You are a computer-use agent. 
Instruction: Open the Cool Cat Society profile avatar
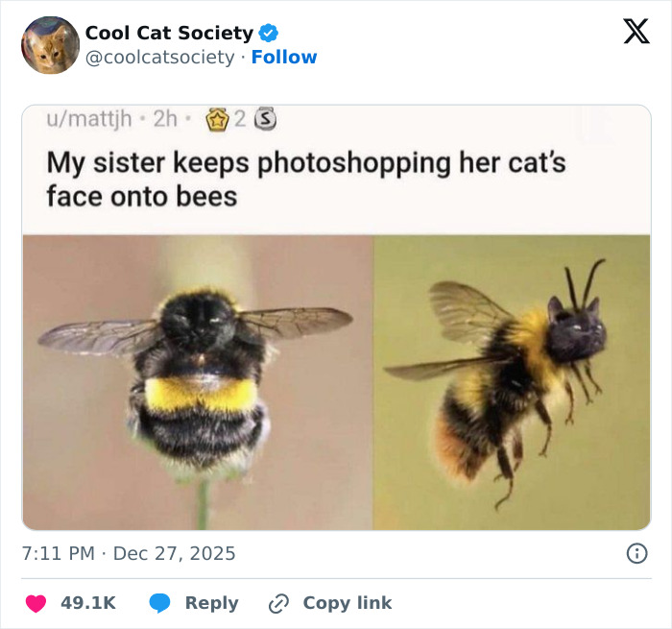point(50,45)
